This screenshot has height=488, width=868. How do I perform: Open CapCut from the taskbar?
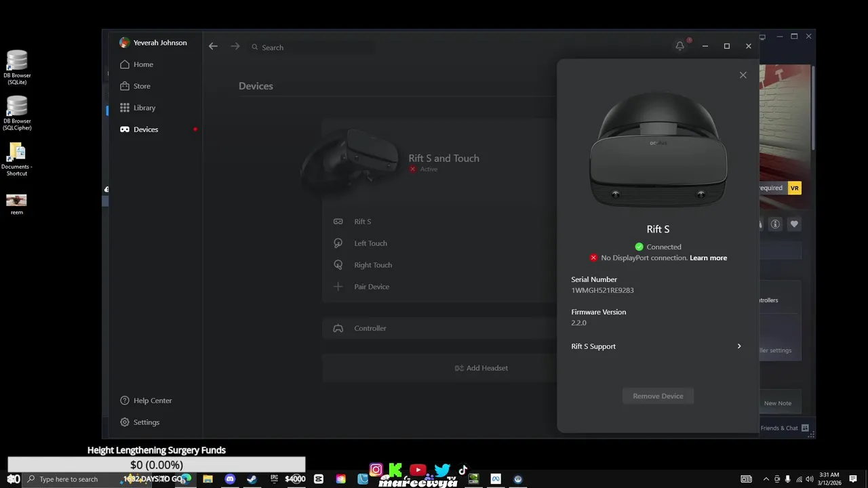(319, 479)
